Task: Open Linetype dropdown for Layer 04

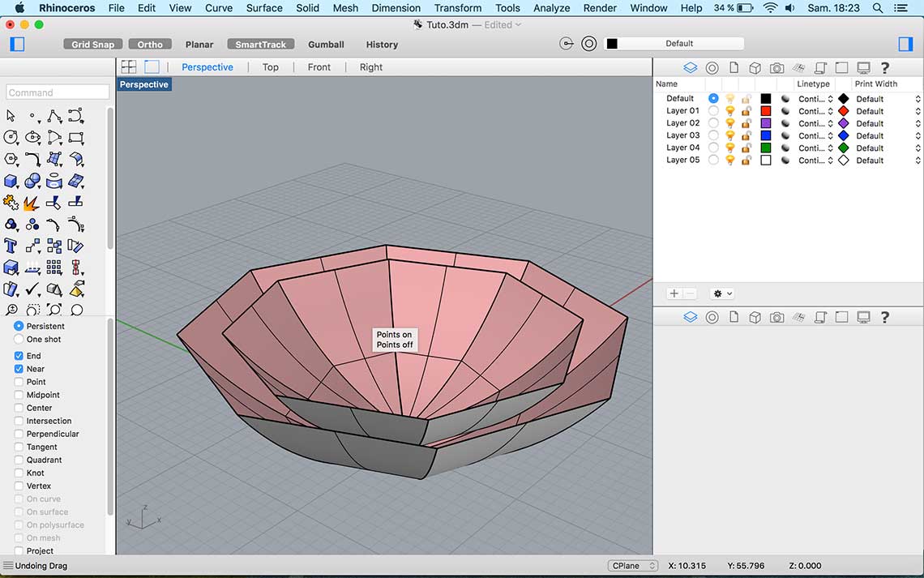Action: [x=815, y=148]
